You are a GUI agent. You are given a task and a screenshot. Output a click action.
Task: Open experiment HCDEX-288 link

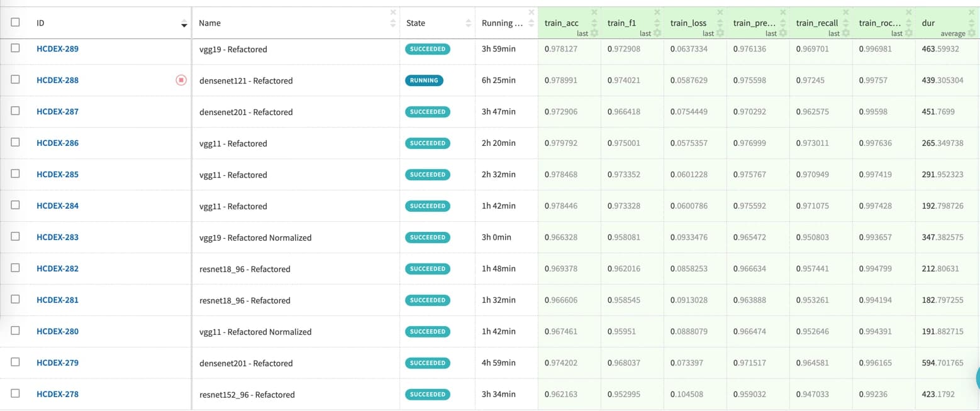pyautogui.click(x=58, y=80)
